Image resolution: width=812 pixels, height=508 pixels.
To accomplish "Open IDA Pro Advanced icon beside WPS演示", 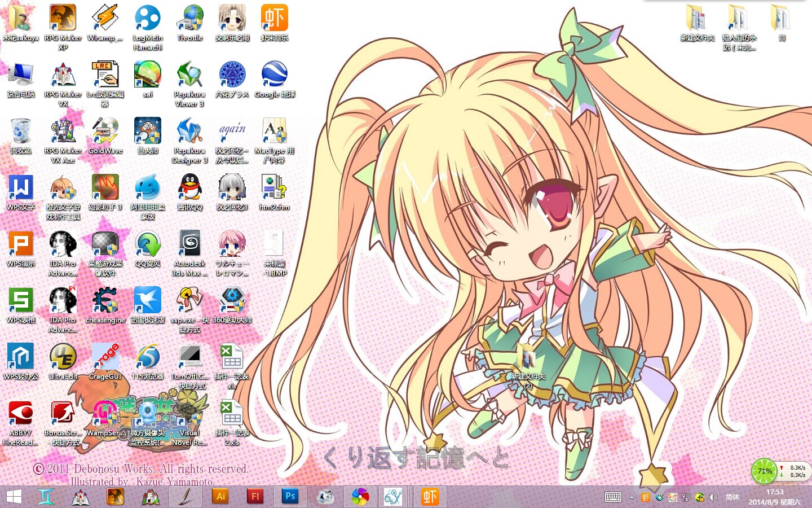I will point(63,253).
